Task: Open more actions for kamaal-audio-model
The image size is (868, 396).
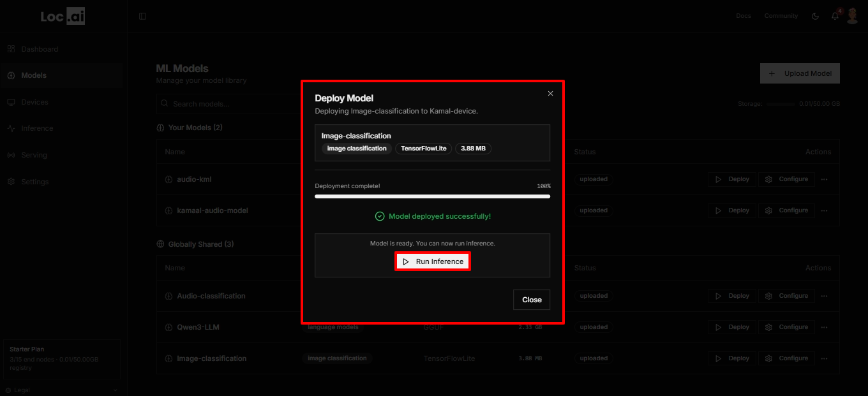Action: coord(824,210)
